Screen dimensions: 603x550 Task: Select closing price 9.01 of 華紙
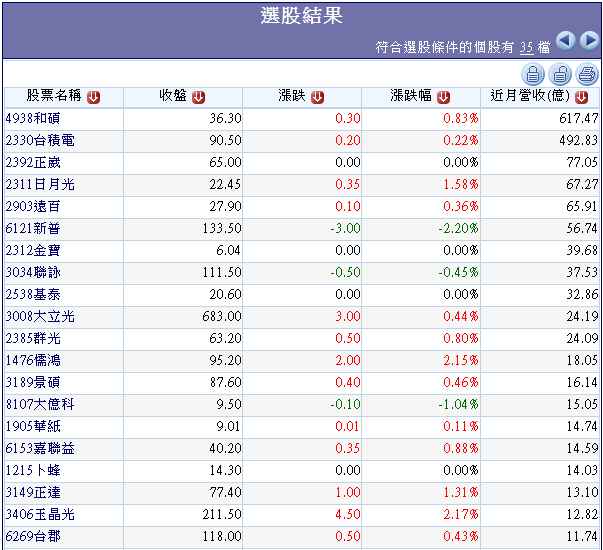(228, 426)
